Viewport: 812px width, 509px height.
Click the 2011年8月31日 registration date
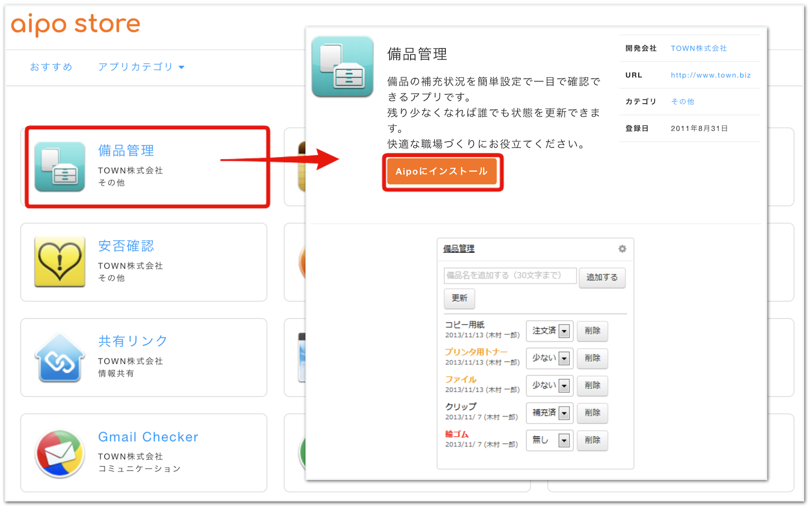(x=699, y=128)
